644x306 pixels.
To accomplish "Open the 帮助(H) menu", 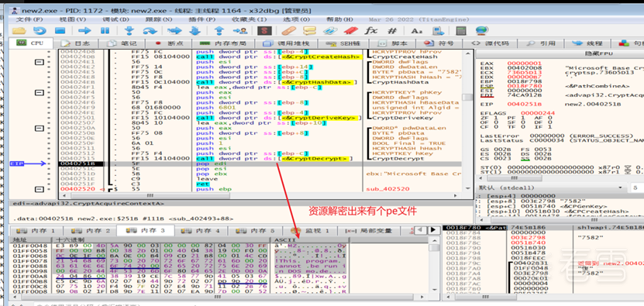I will (x=339, y=19).
